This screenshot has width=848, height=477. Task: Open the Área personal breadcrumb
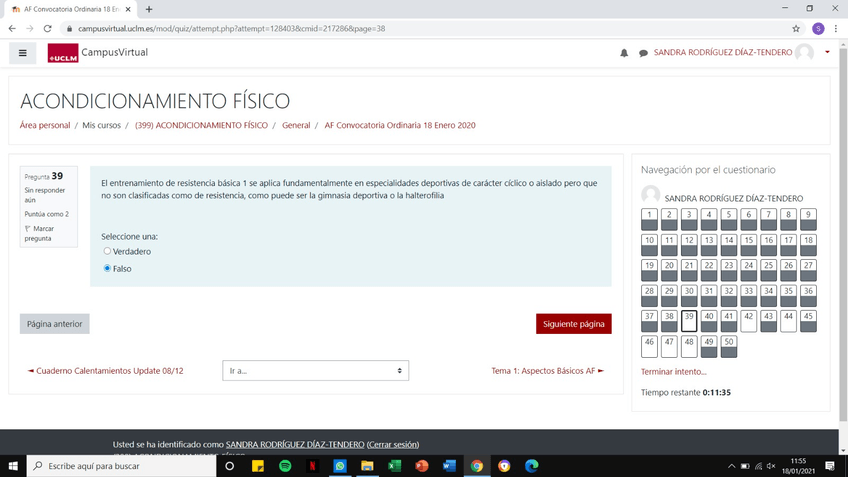(45, 125)
